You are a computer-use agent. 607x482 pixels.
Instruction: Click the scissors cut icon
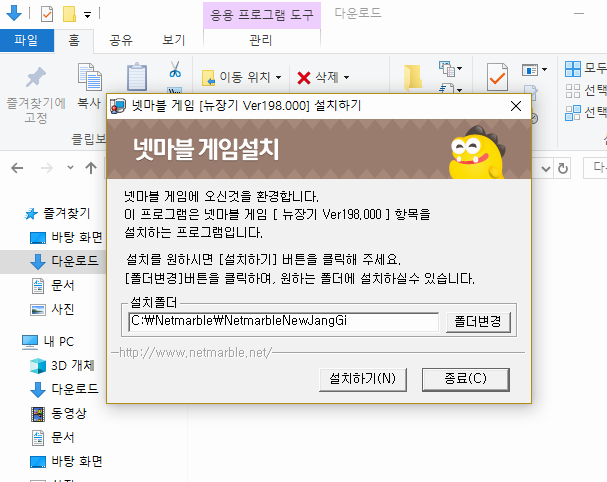coord(175,69)
